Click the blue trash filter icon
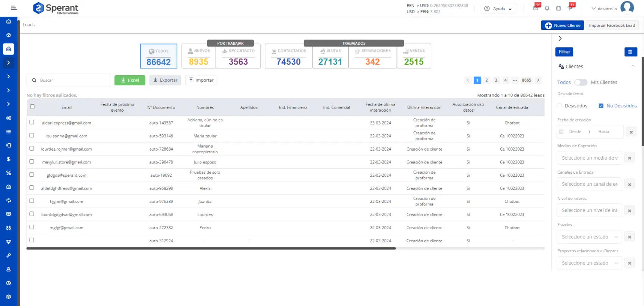The width and height of the screenshot is (644, 306). click(x=630, y=52)
